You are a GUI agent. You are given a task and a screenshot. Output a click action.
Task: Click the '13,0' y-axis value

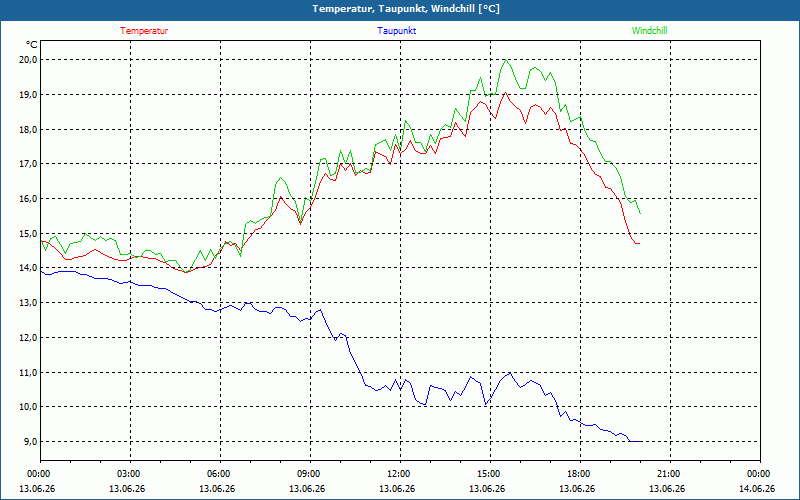coord(29,303)
